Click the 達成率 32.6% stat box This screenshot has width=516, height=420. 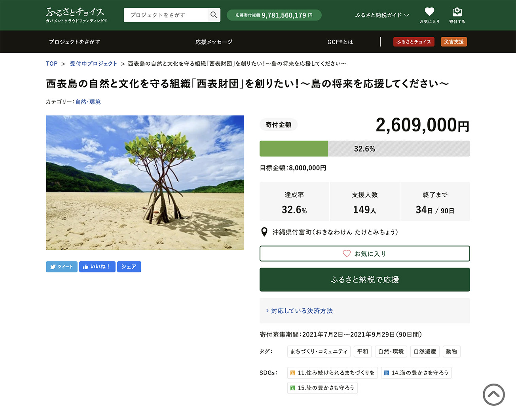(x=294, y=201)
